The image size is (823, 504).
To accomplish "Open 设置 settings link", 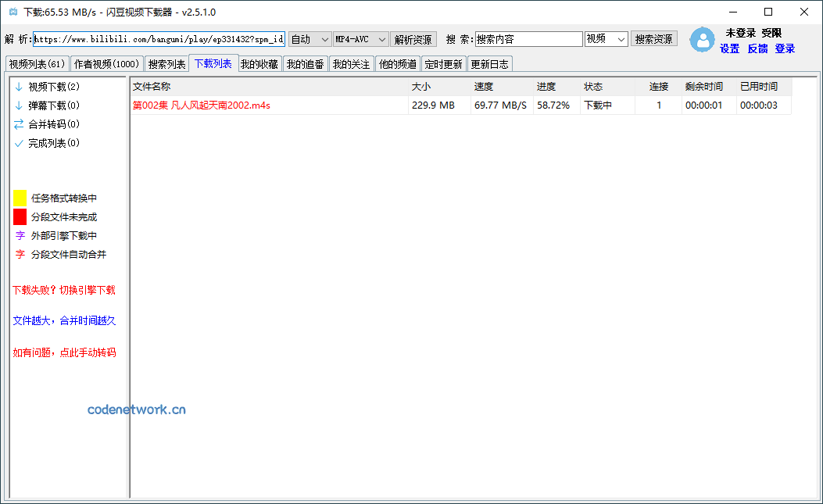I will [729, 48].
